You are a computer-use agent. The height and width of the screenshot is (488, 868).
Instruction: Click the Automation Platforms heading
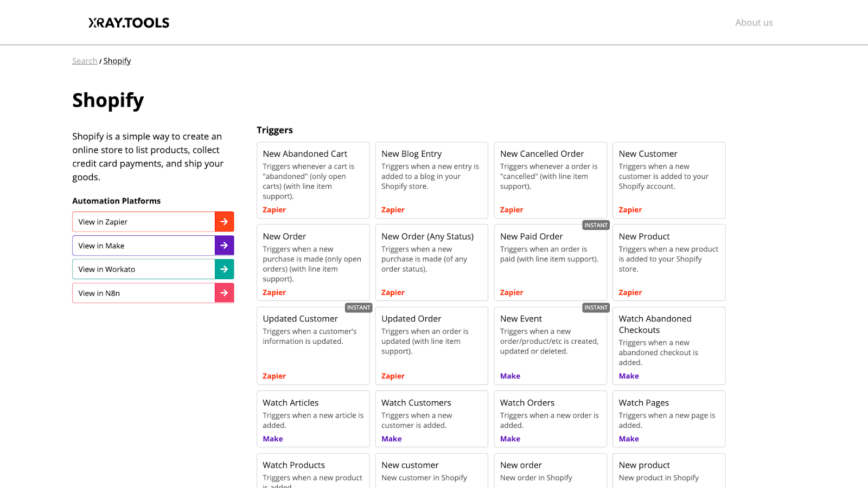[x=117, y=201]
